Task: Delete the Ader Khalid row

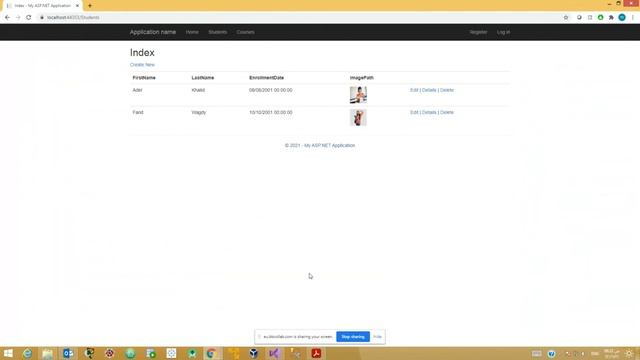Action: [447, 90]
